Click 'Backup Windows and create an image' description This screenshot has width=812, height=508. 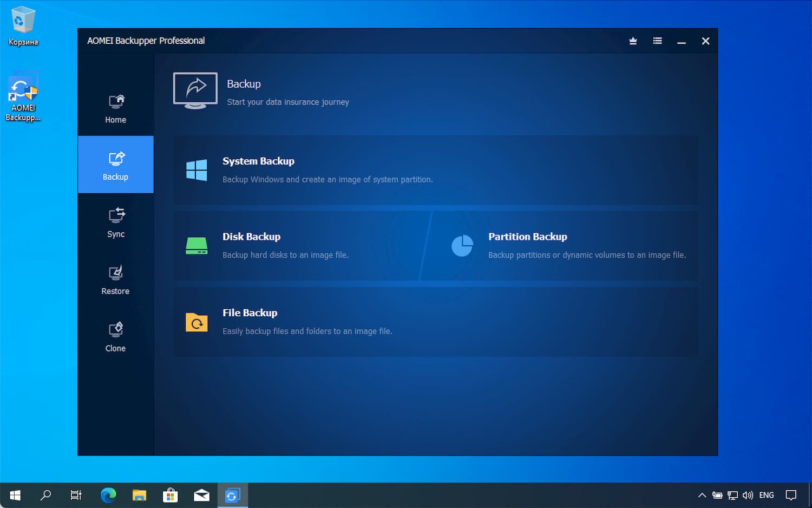click(328, 179)
